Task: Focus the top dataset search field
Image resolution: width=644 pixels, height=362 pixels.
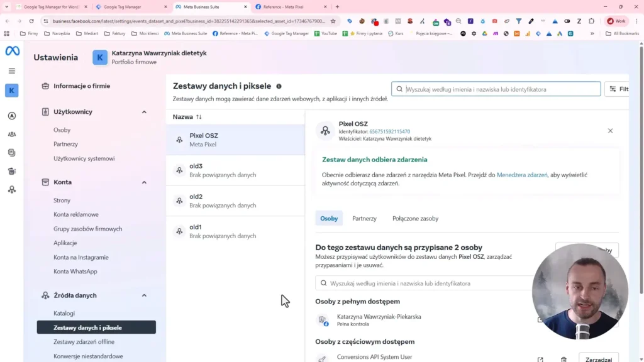Action: 496,89
